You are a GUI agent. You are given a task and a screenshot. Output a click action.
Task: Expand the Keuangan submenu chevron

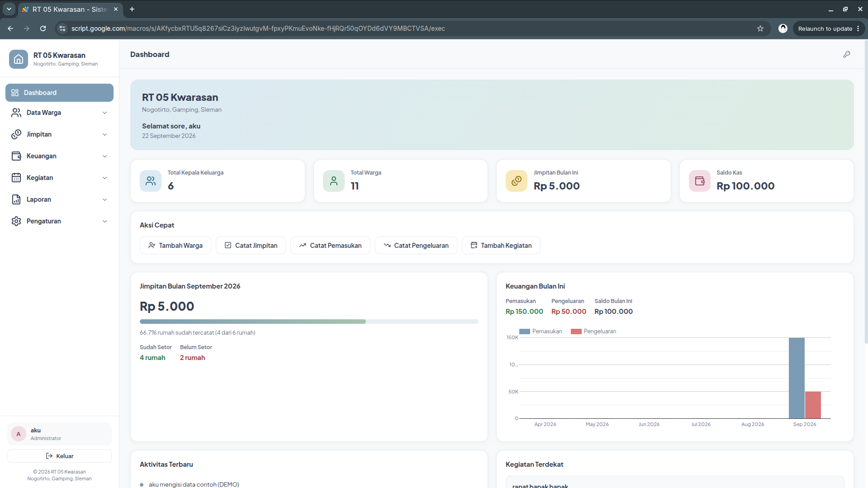click(105, 156)
